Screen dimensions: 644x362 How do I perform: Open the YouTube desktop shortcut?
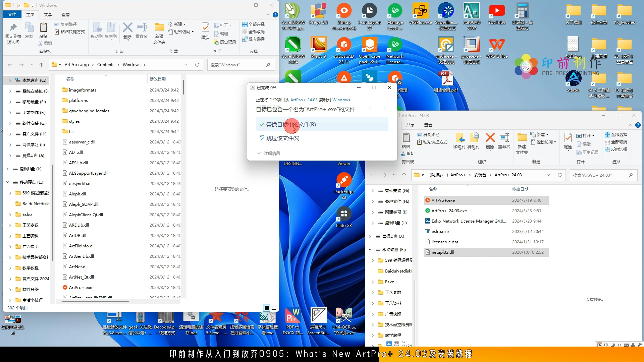click(x=497, y=14)
